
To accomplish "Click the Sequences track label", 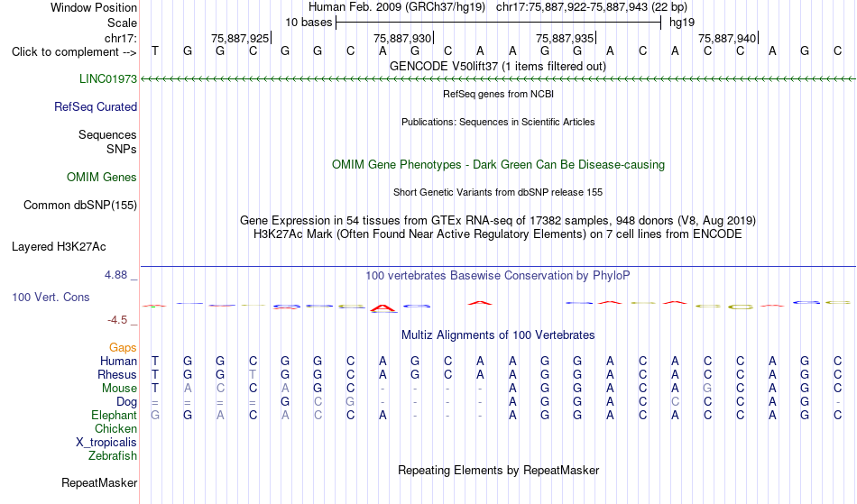I will click(107, 134).
